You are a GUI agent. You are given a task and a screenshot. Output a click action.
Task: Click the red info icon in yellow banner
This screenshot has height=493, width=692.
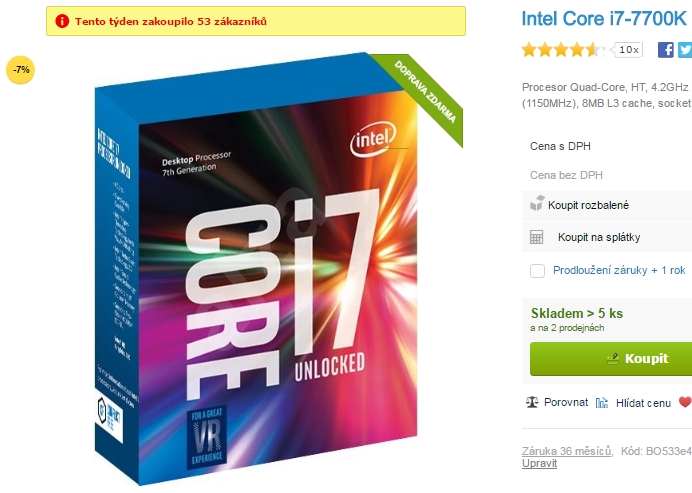62,21
